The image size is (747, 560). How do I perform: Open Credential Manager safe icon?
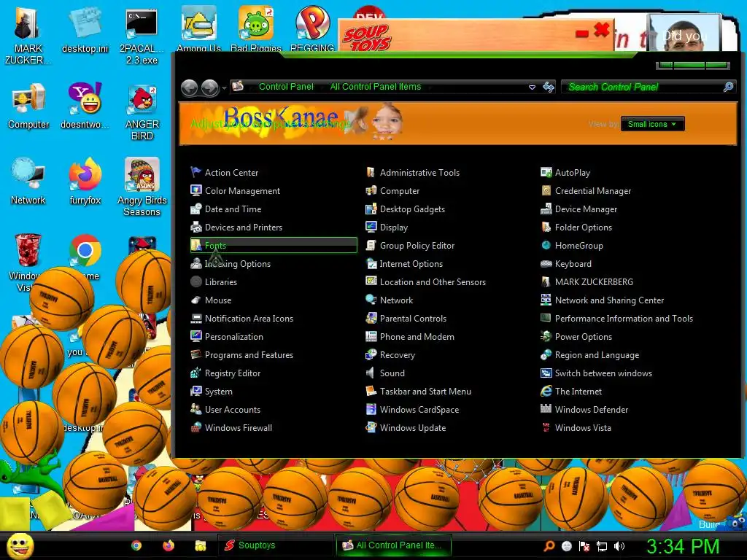546,190
